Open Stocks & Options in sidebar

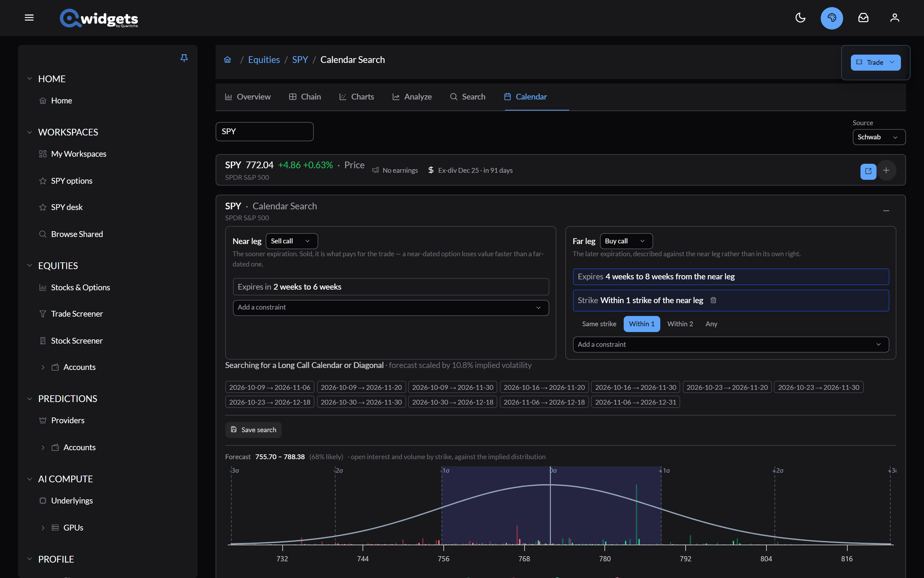pos(81,287)
